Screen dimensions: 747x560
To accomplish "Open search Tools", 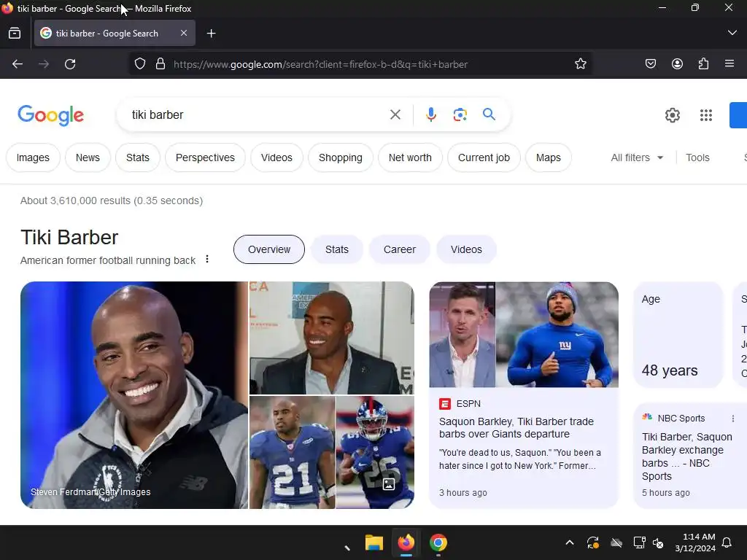I will (697, 157).
